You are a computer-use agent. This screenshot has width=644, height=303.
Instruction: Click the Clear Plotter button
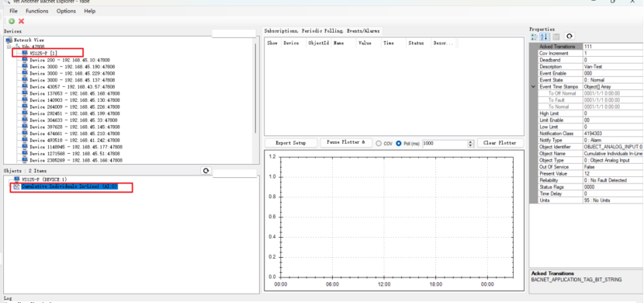[x=500, y=143]
